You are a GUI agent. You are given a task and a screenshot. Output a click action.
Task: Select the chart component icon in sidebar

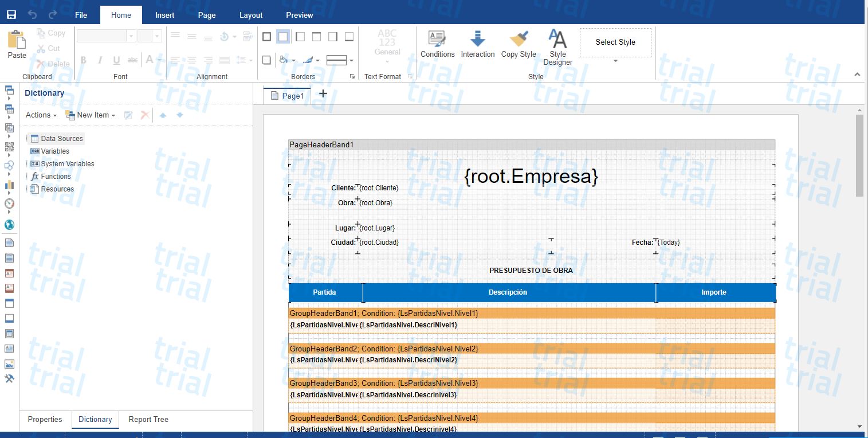9,185
